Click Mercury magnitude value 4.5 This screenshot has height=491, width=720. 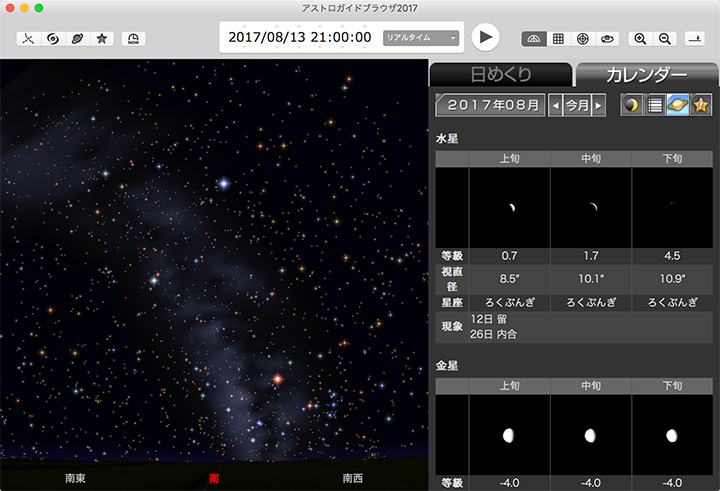pyautogui.click(x=672, y=256)
